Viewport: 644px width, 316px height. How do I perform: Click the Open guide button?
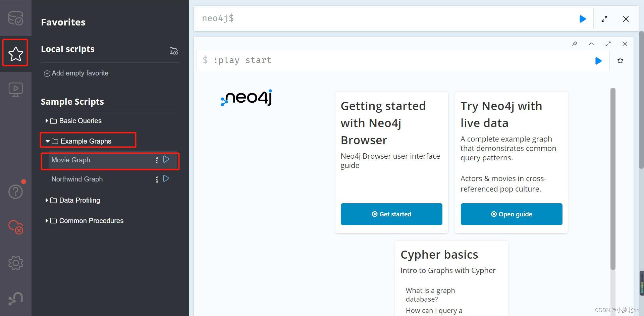(x=512, y=214)
